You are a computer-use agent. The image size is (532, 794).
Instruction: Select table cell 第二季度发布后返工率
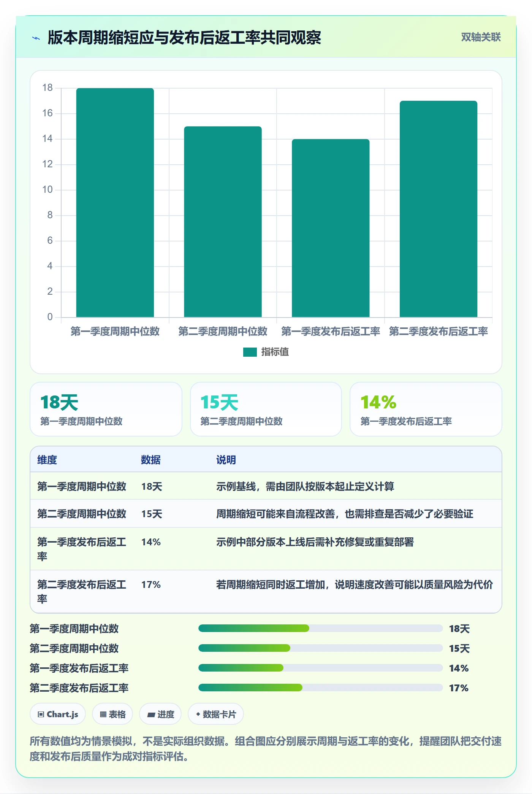82,592
